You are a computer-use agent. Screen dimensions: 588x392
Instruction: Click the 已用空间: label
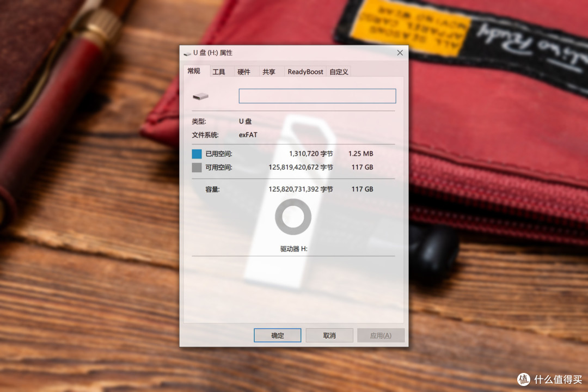(219, 154)
